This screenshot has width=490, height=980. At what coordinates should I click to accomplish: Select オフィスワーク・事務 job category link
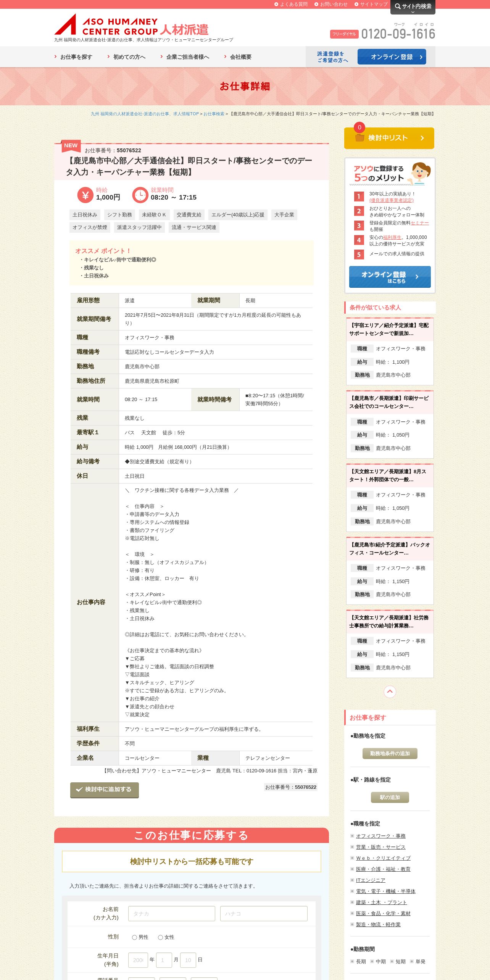380,836
